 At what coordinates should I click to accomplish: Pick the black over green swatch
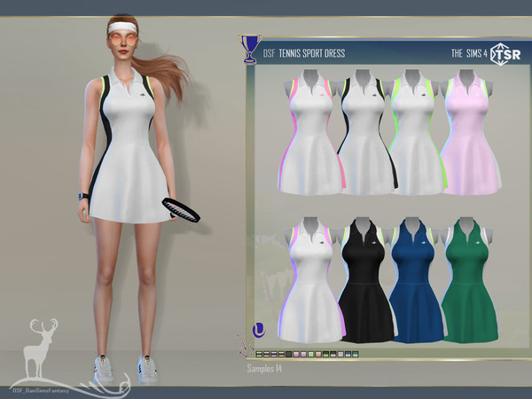pos(325,354)
